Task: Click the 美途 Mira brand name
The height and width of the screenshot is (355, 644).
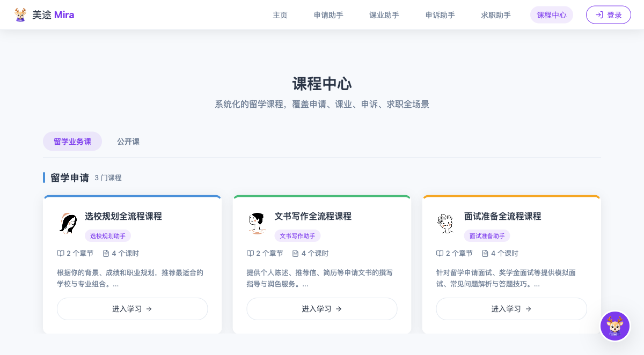Action: coord(53,15)
